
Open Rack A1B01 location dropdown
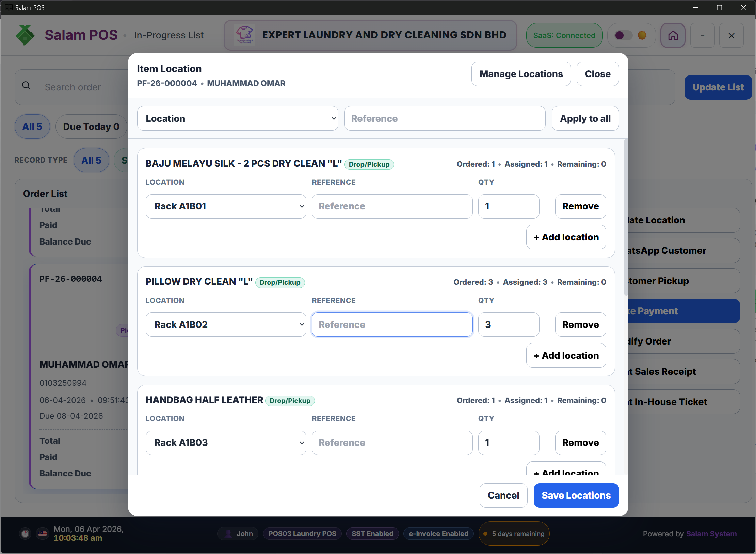pyautogui.click(x=226, y=206)
